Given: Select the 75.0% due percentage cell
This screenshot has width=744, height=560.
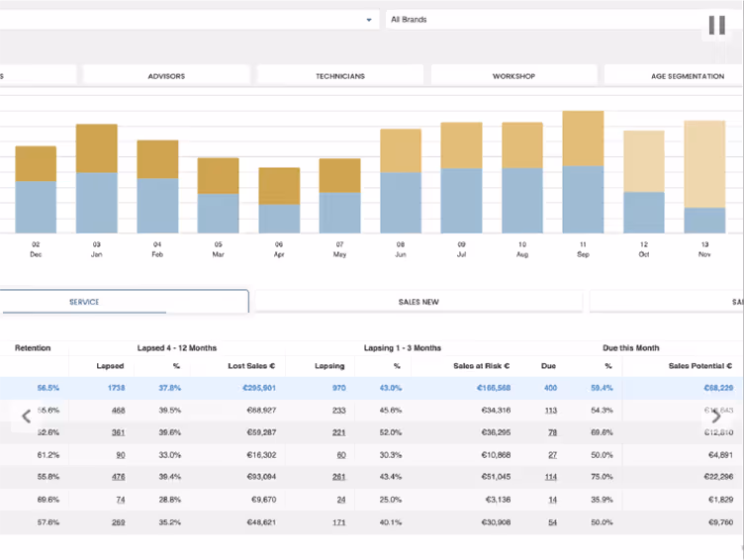Looking at the screenshot, I should point(602,477).
